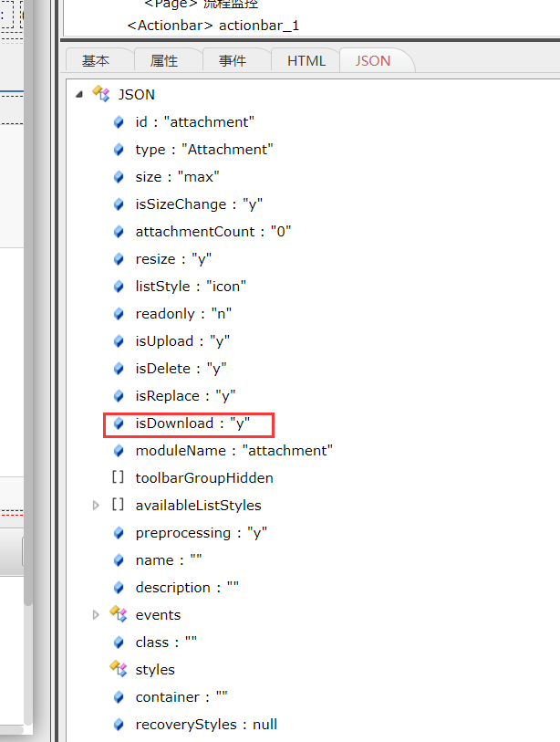Click the blue icon beside readonly
Screen dimensions: 560x742
tap(119, 314)
